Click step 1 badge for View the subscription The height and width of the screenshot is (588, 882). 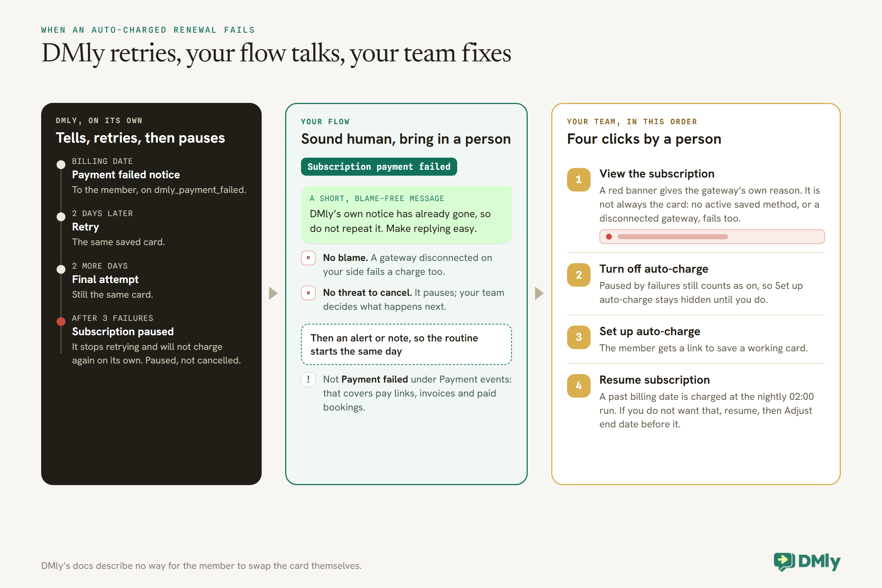point(578,180)
